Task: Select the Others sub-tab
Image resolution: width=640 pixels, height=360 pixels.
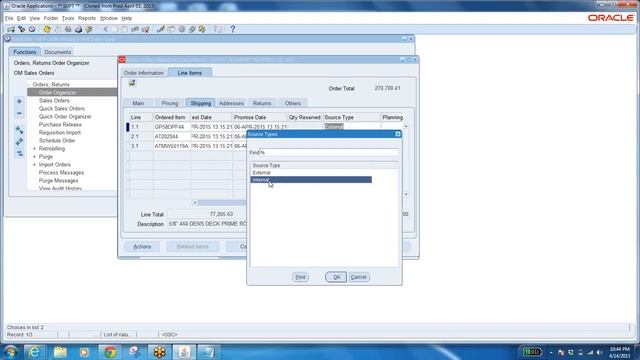Action: point(293,103)
